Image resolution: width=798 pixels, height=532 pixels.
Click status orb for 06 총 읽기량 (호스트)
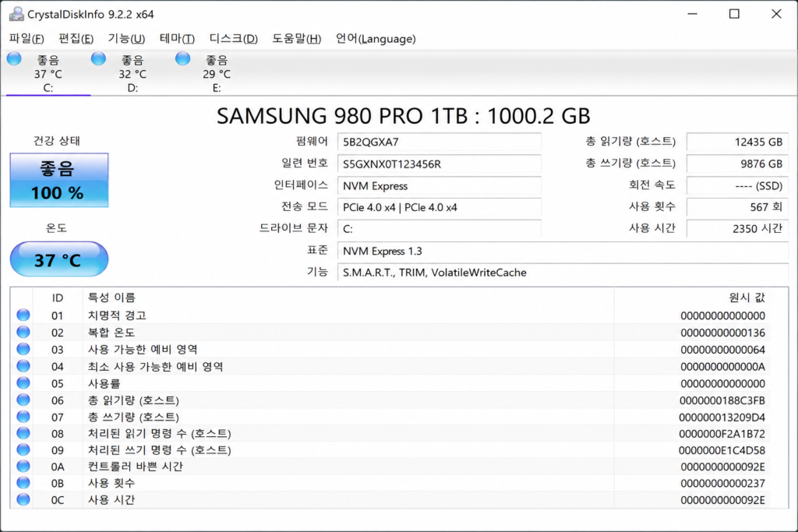tap(23, 400)
